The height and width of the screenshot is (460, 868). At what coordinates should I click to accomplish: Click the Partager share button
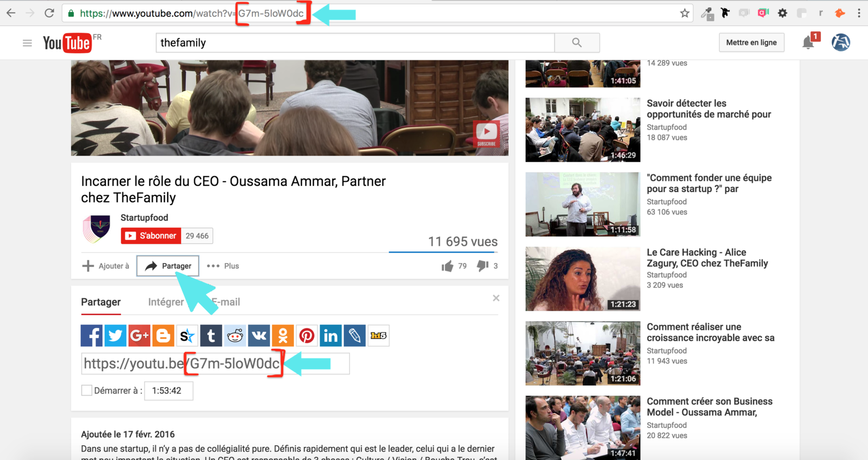[168, 266]
